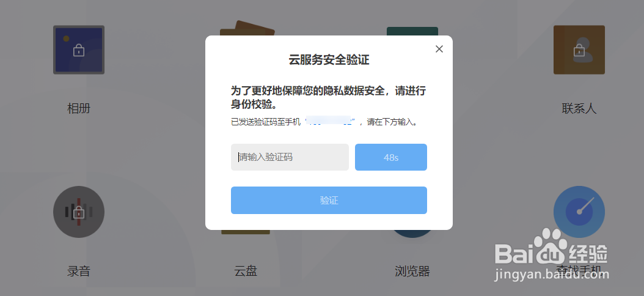Open the 录音 recorder icon
The height and width of the screenshot is (296, 644).
[78, 212]
